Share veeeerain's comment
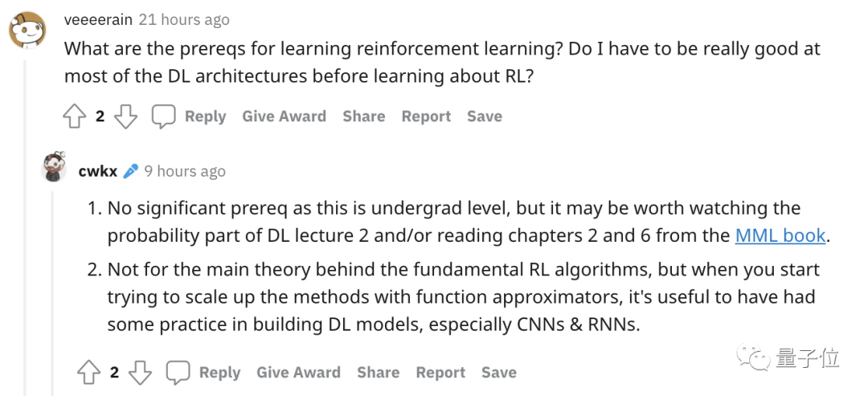 364,116
